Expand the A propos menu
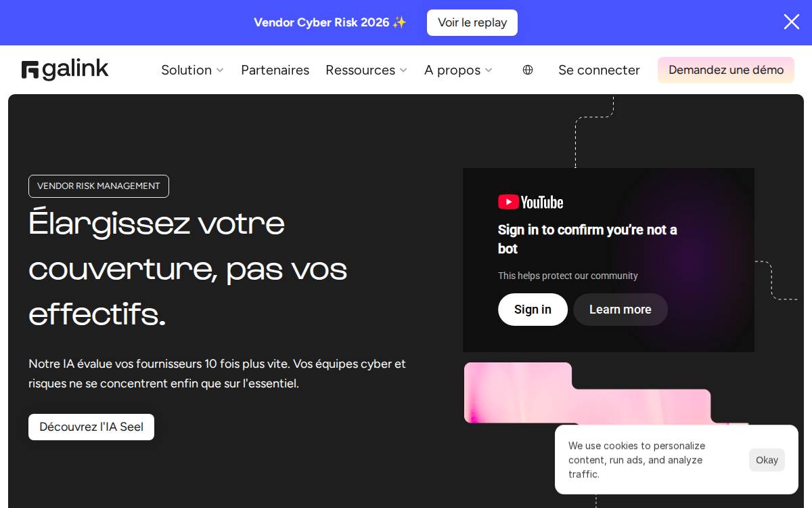Screen dimensions: 812x508 pos(458,70)
